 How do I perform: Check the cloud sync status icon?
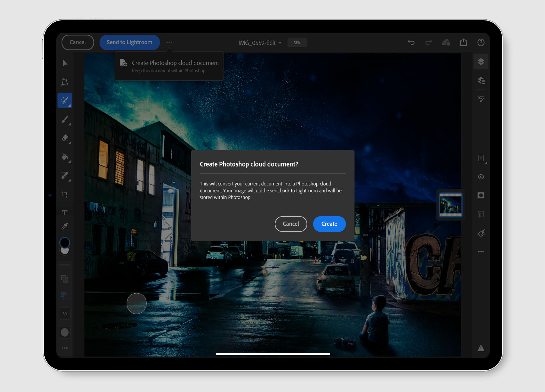(x=446, y=43)
